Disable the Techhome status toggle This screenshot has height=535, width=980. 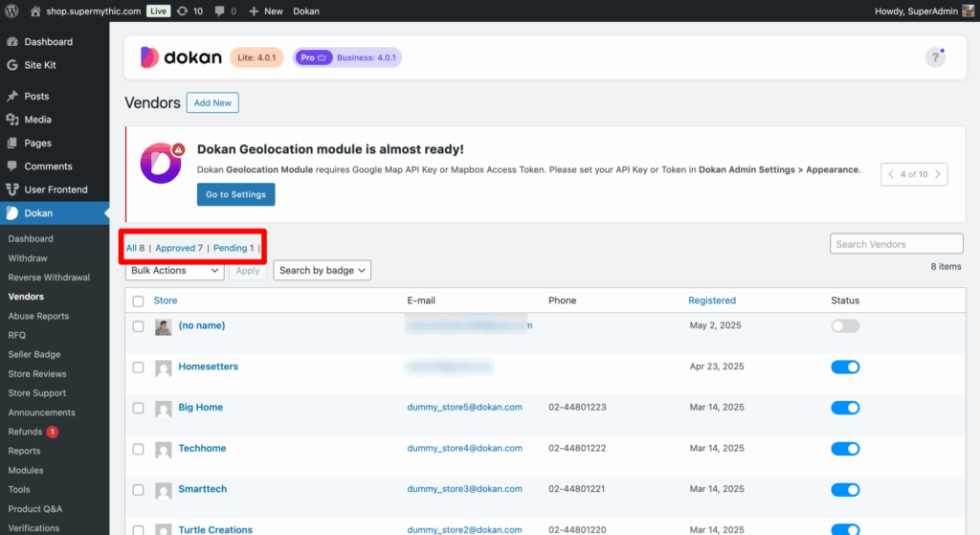[x=845, y=449]
